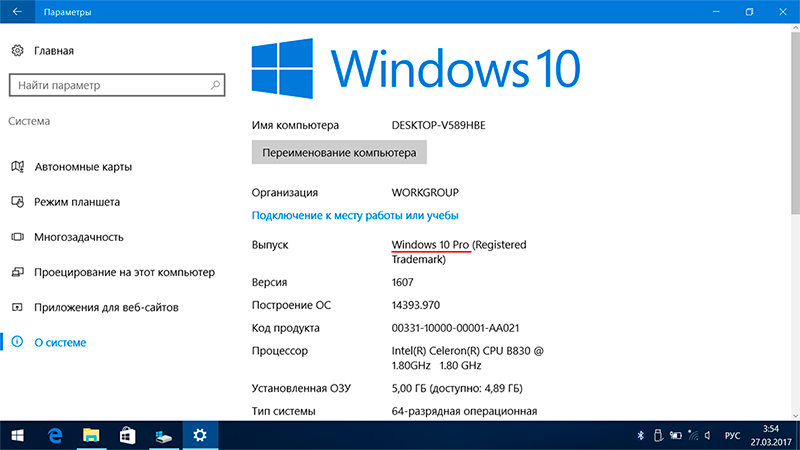Click installed RAM value 5,00 ГБ
800x450 pixels.
[x=457, y=388]
